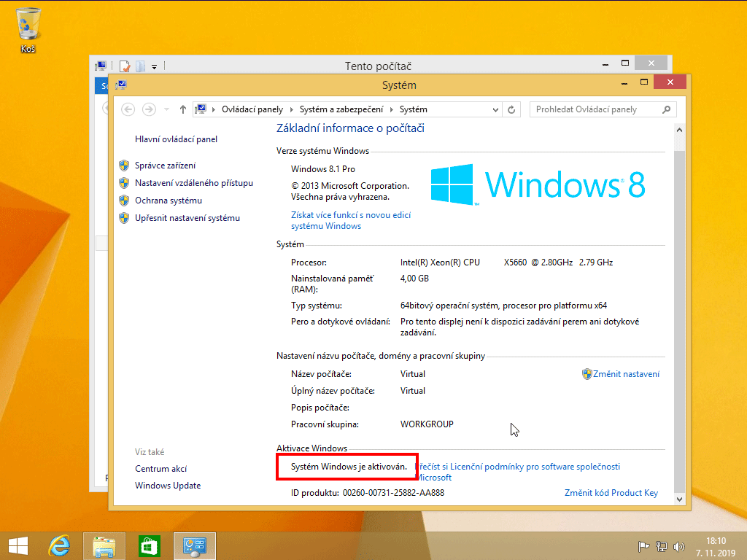Click Změnit kód Product Key link

coord(611,493)
